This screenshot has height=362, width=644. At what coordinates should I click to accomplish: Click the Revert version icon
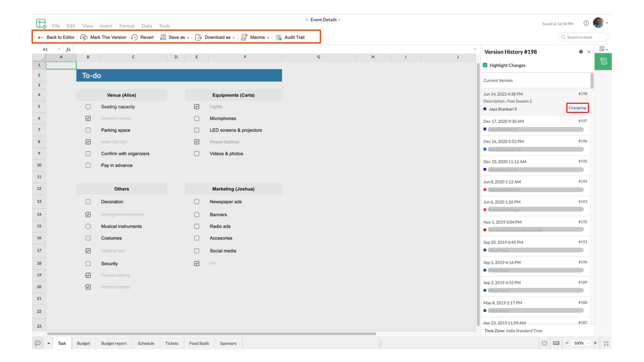[x=135, y=37]
